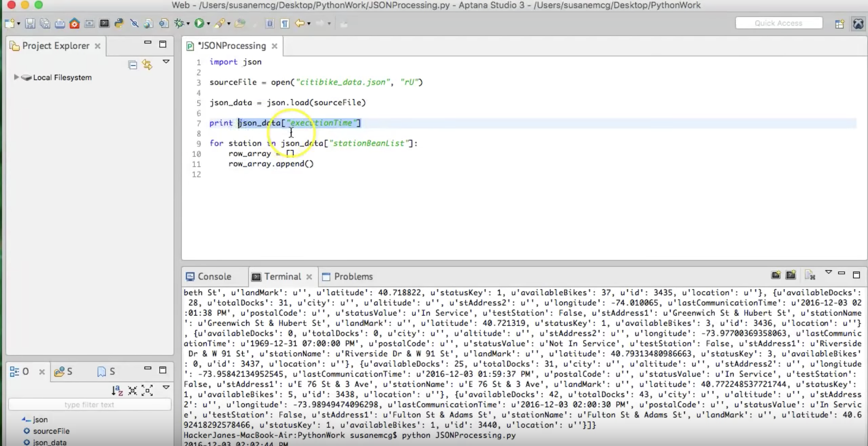This screenshot has height=446, width=868.
Task: Toggle Link with Editor in Project Explorer
Action: point(147,65)
